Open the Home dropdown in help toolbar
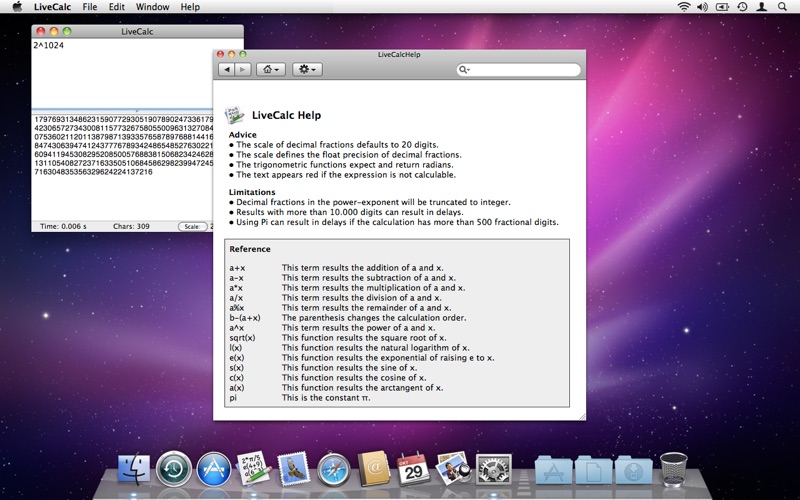Viewport: 800px width, 500px height. [x=270, y=69]
